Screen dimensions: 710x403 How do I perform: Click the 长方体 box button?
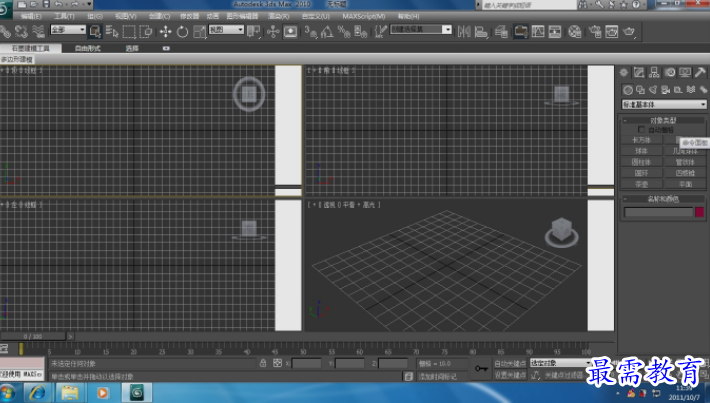tap(642, 140)
